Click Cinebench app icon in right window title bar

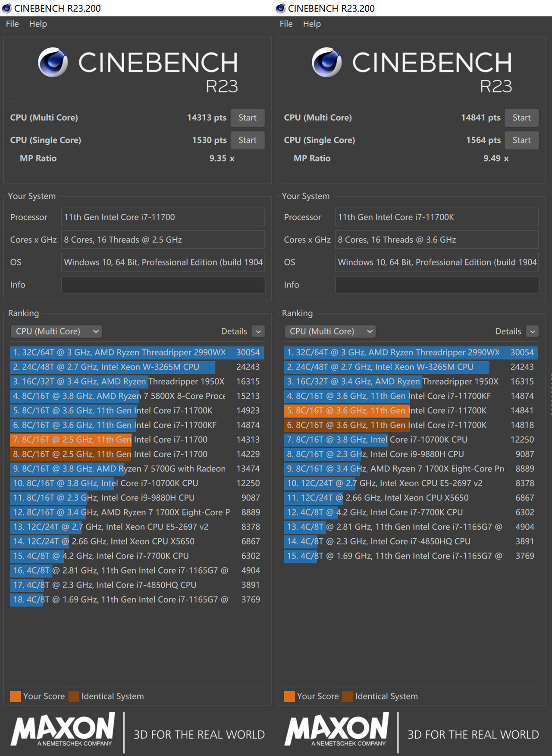point(280,8)
